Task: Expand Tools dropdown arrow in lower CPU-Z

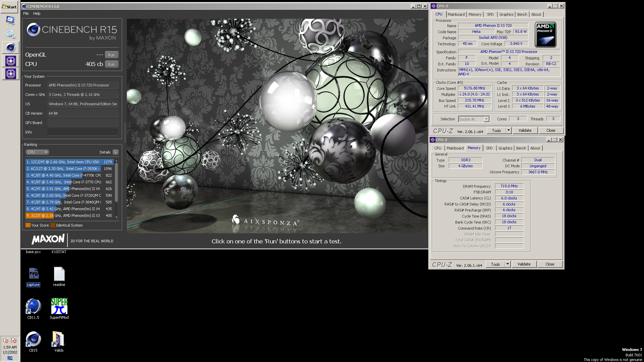Action: tap(507, 264)
